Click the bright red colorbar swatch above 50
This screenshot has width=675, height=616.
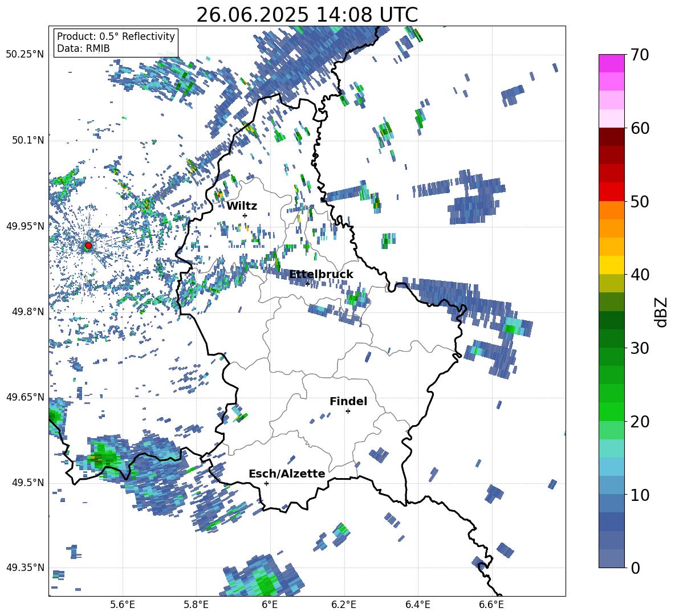[x=611, y=192]
